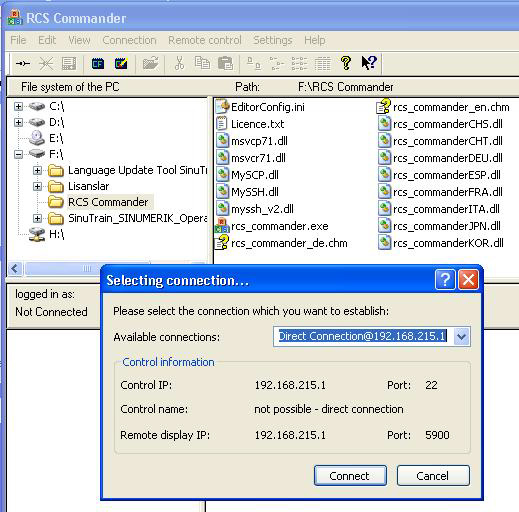Expand the Lisanslar folder node
519x512 pixels.
click(37, 186)
